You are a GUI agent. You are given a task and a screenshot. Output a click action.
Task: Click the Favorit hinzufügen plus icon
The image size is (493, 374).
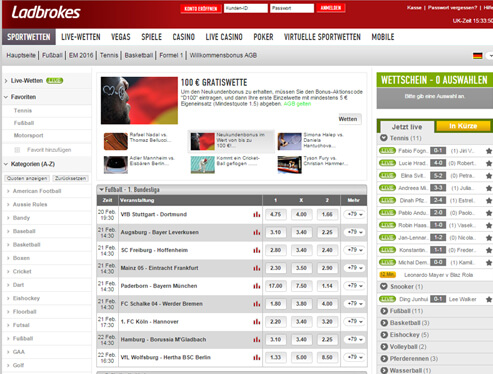click(x=17, y=150)
